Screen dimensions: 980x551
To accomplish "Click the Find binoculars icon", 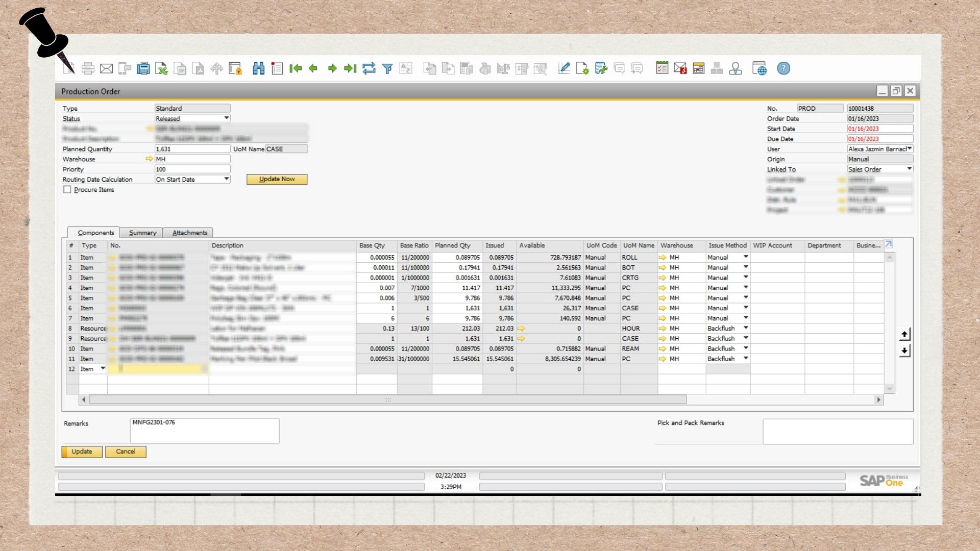I will (258, 68).
